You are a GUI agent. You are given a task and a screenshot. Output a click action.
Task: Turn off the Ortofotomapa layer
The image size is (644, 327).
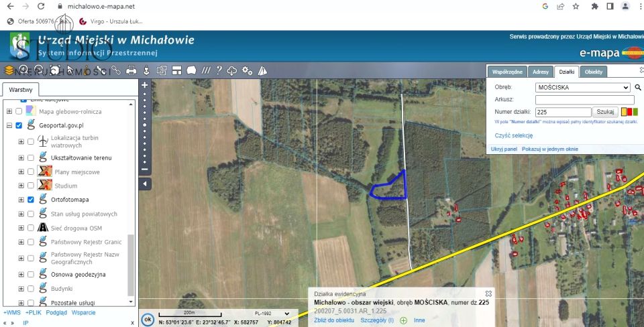31,200
